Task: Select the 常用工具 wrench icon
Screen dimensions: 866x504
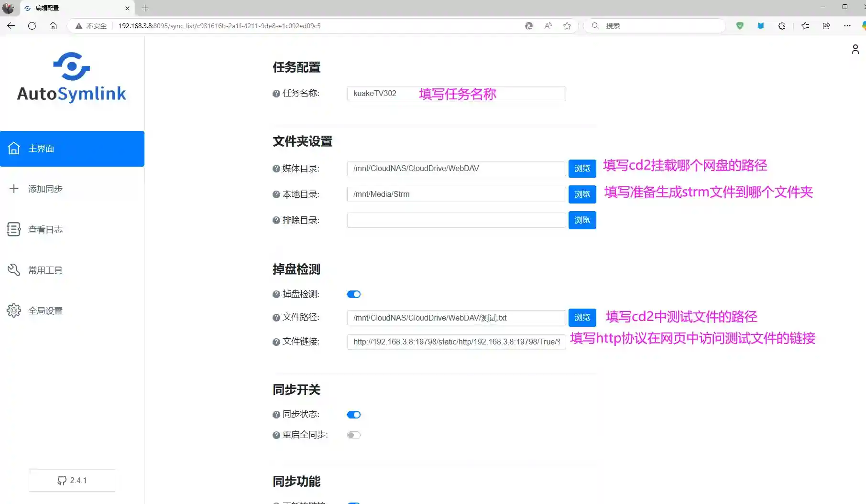Action: (14, 269)
